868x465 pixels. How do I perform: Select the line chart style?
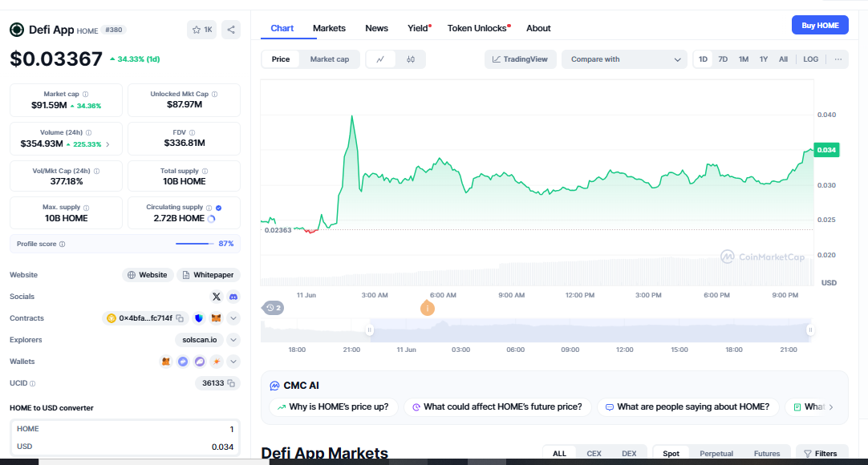(380, 59)
